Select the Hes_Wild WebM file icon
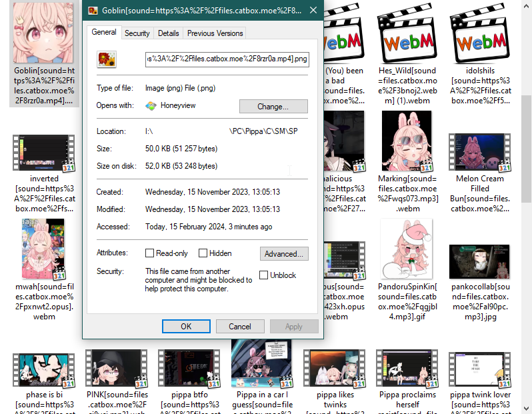The image size is (532, 414). (407, 33)
